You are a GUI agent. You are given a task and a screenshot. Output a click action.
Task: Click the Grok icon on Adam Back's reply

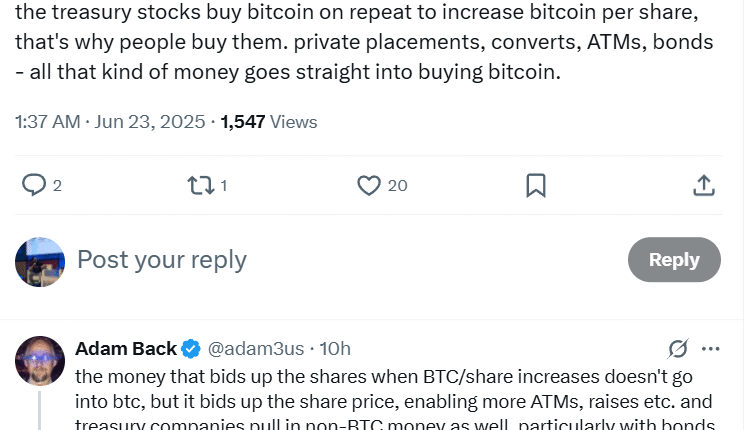pyautogui.click(x=678, y=349)
